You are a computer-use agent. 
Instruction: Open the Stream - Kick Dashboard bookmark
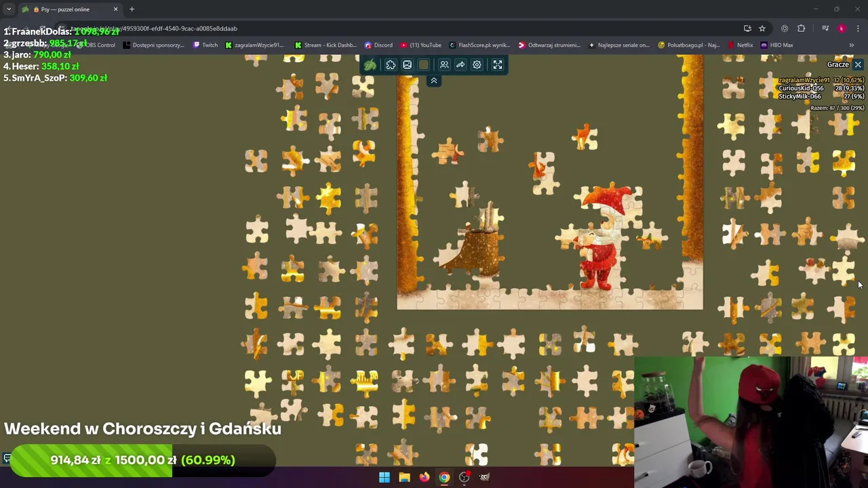click(325, 45)
